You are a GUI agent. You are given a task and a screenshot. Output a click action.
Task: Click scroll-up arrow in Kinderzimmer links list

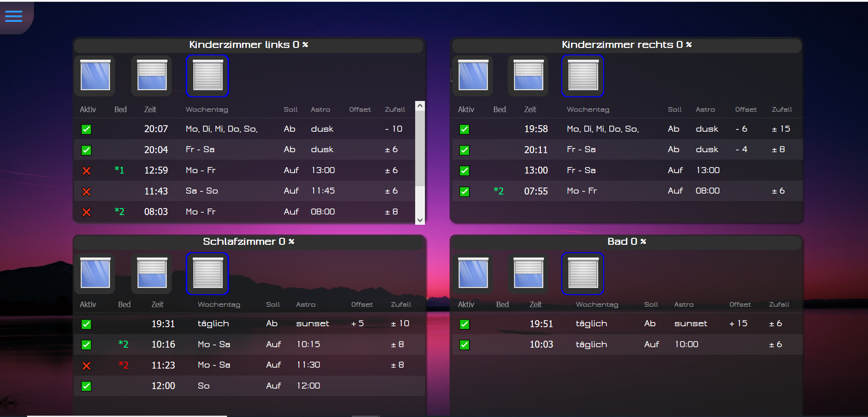tap(420, 106)
